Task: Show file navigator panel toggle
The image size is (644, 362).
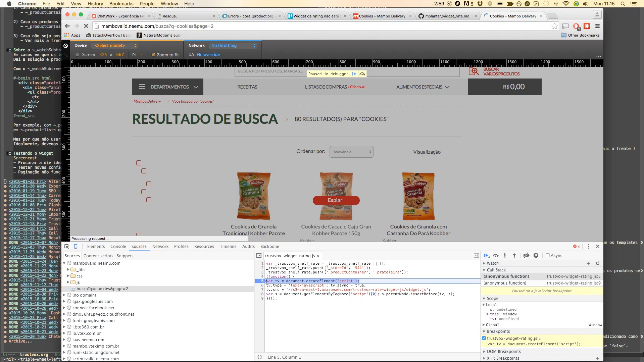Action: tap(259, 256)
